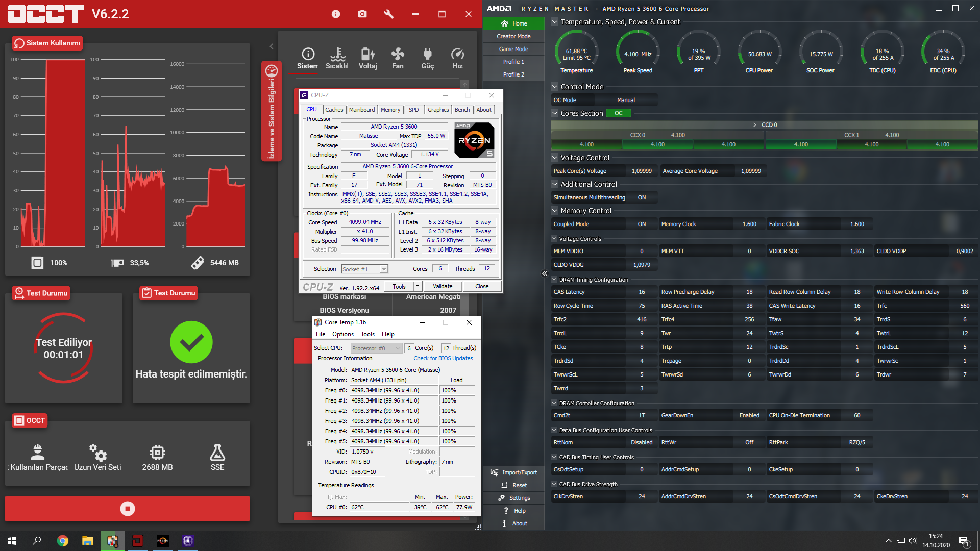Viewport: 980px width, 551px height.
Task: Toggle Memory Coupled Mode ON value
Action: point(642,224)
